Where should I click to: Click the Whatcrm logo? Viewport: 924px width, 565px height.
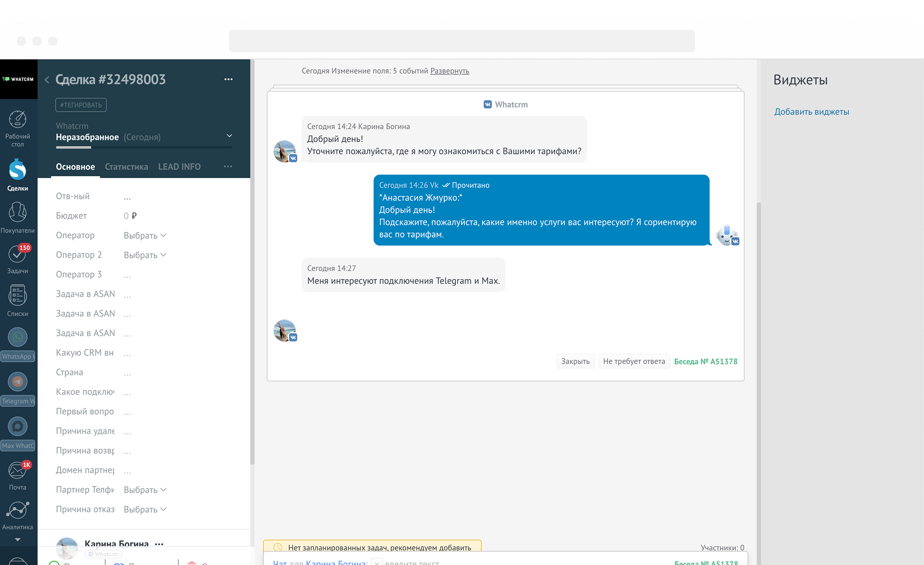coord(18,79)
